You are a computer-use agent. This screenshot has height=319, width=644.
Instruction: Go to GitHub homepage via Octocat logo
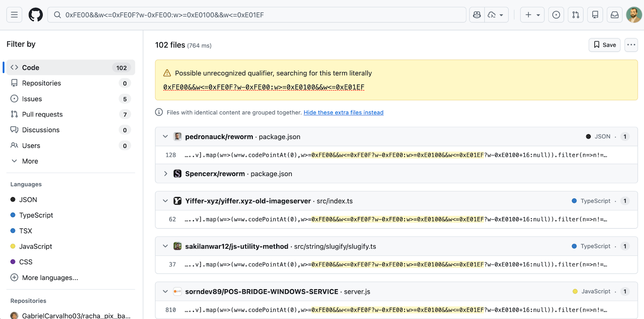click(36, 15)
